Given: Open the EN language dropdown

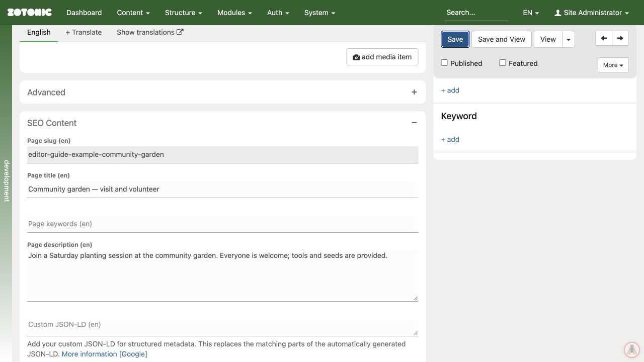Looking at the screenshot, I should click(x=531, y=13).
